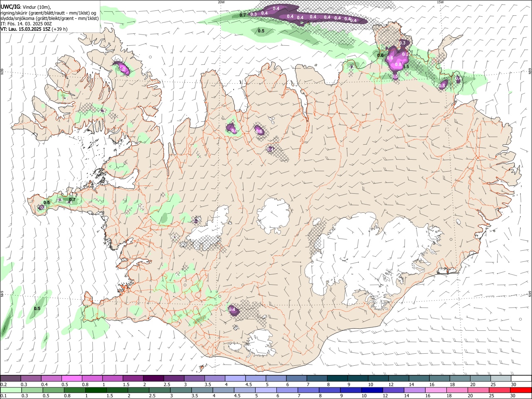
Task: Click the light pink 16 rain legend swatch
Action: coord(436,390)
